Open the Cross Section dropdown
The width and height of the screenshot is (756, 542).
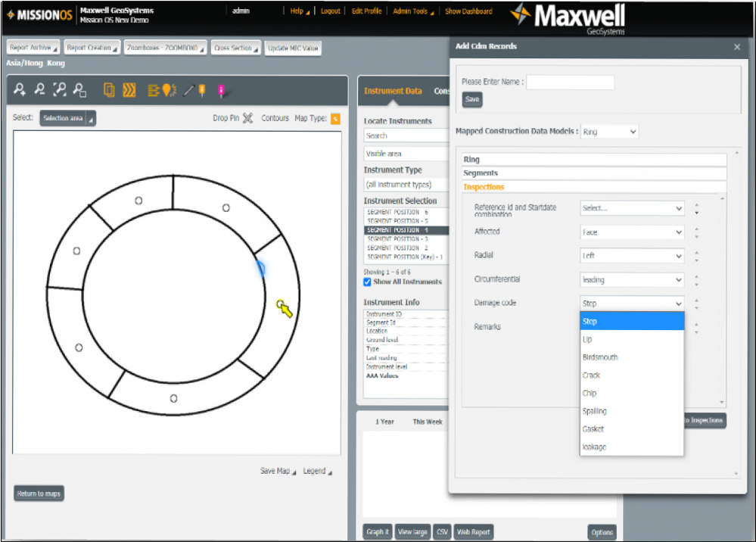coord(236,48)
